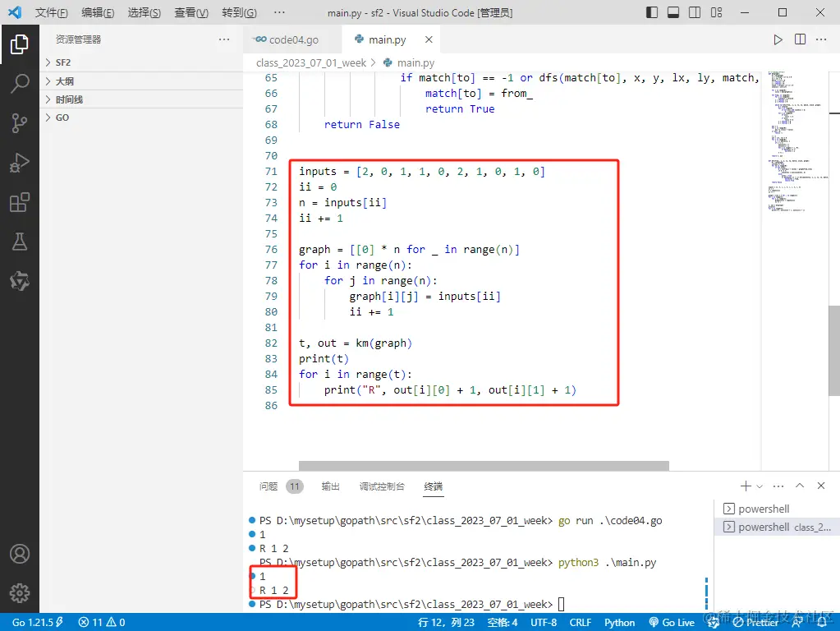Close the main.py editor tab
840x631 pixels.
[429, 39]
